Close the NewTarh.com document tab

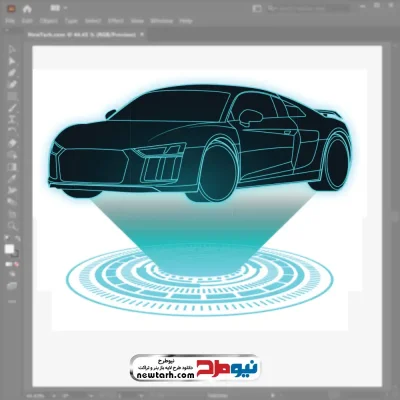(x=142, y=34)
